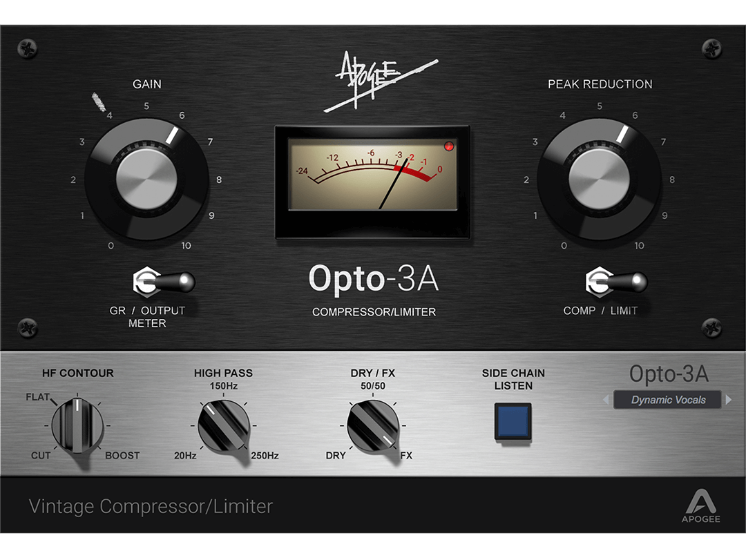Click the bottom-right panel screw
This screenshot has width=746, height=560.
pos(711,327)
